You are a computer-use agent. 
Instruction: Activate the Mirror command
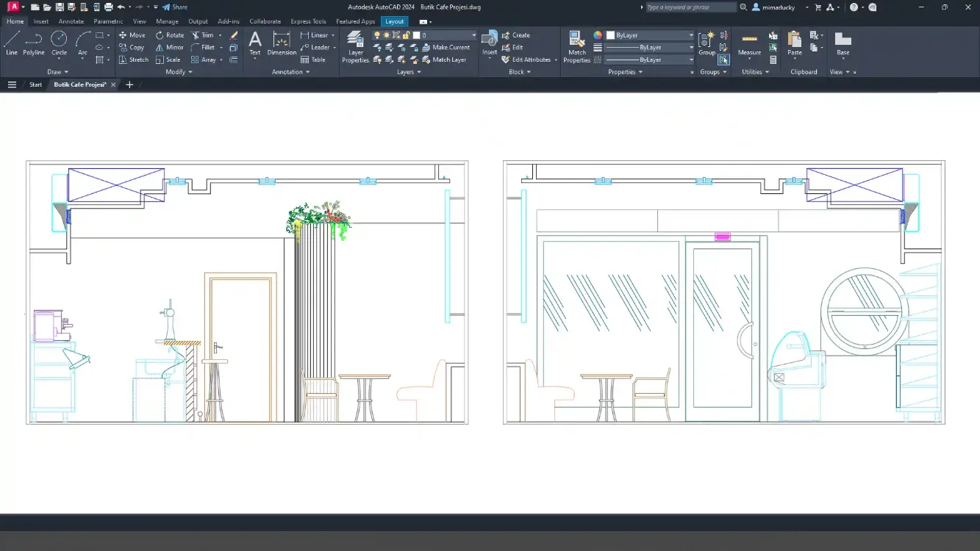(169, 48)
